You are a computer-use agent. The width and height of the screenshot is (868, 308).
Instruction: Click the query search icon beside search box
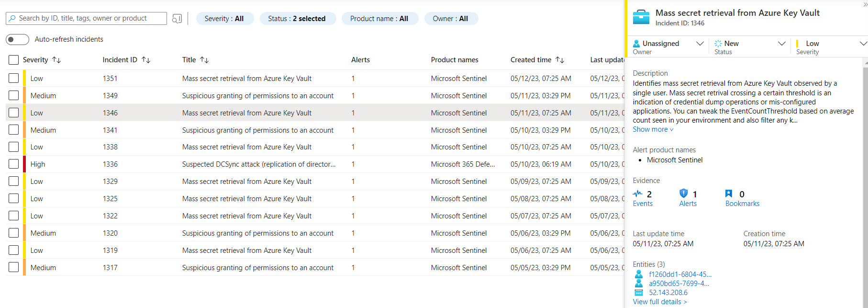pyautogui.click(x=177, y=19)
